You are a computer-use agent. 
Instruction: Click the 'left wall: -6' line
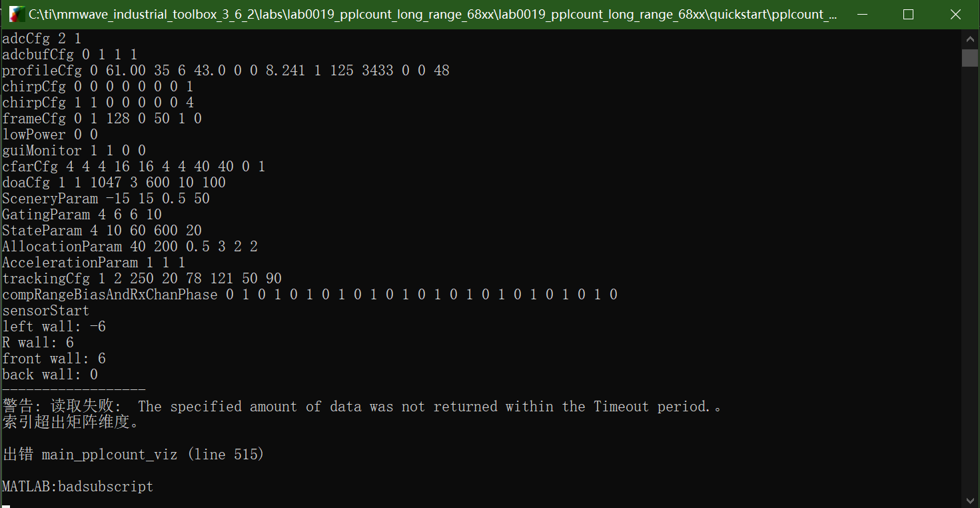pos(54,326)
